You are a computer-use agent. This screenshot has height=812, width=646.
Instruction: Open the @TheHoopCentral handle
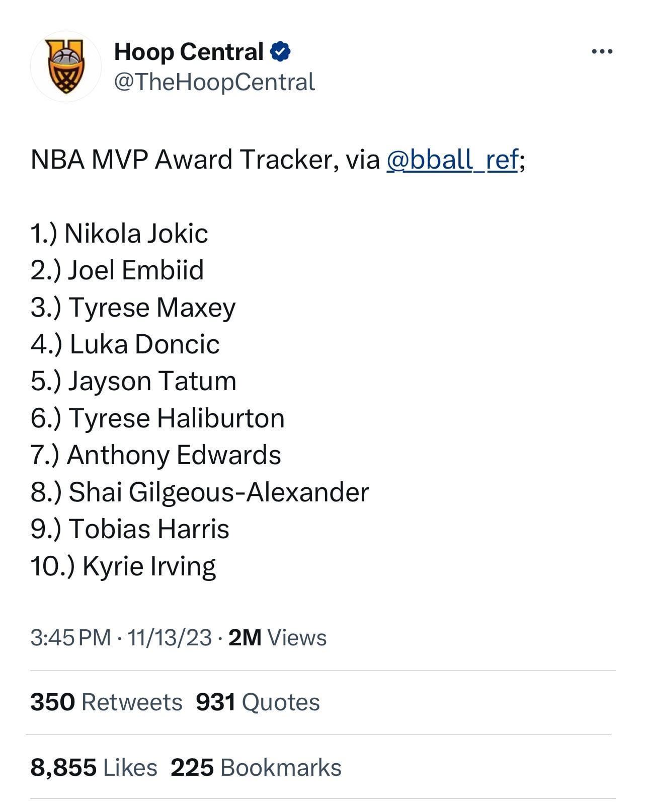214,83
